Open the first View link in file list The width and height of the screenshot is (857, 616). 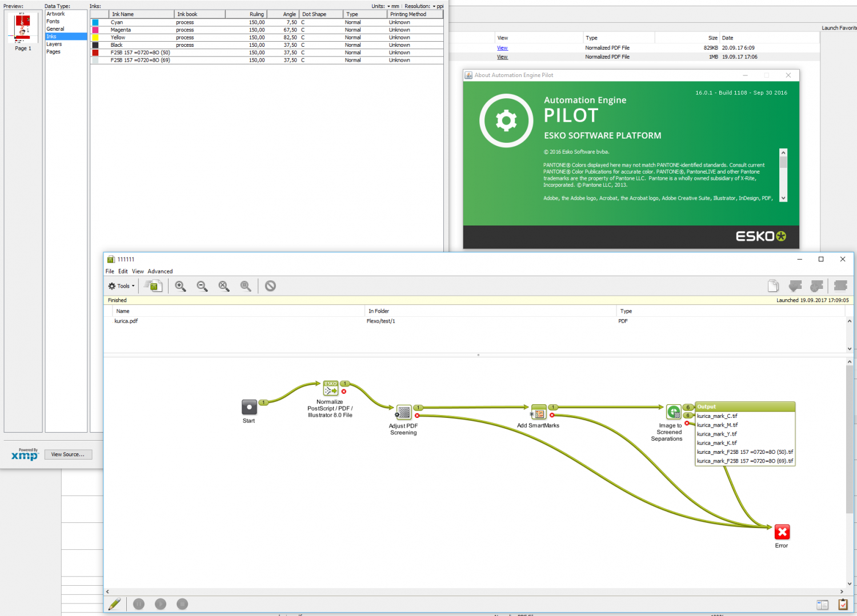502,48
